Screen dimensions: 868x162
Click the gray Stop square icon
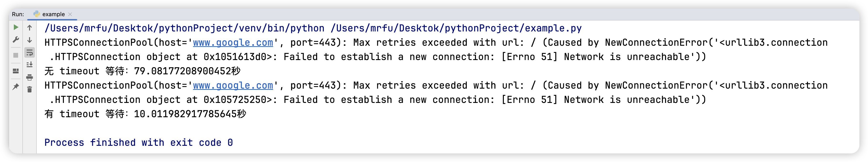16,55
